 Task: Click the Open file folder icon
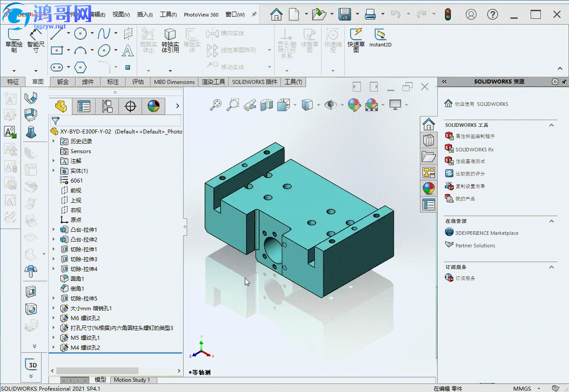(319, 14)
